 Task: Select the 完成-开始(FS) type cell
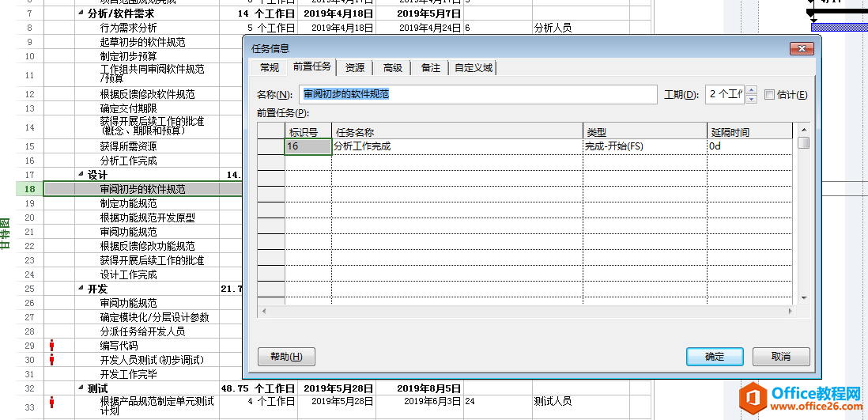[645, 146]
